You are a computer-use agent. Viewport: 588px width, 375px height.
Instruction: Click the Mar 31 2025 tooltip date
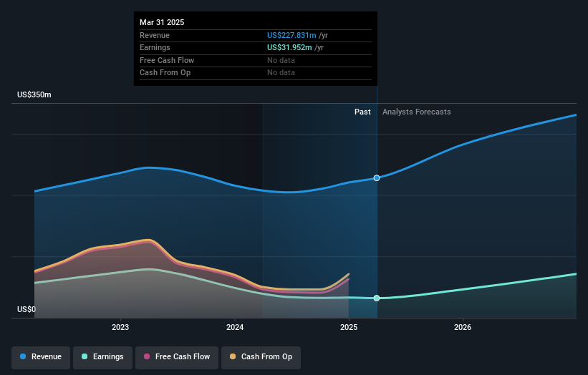(x=162, y=22)
